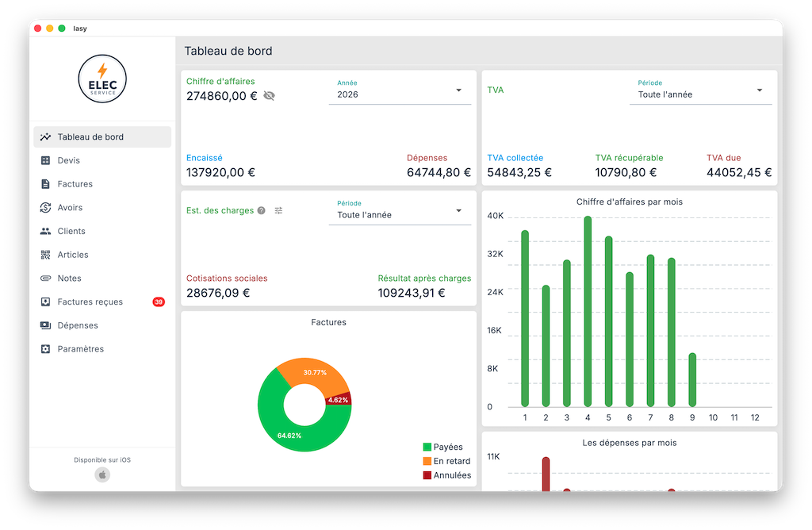Click the ELEC Service company logo
Screen dimensions: 812x530
(102, 79)
